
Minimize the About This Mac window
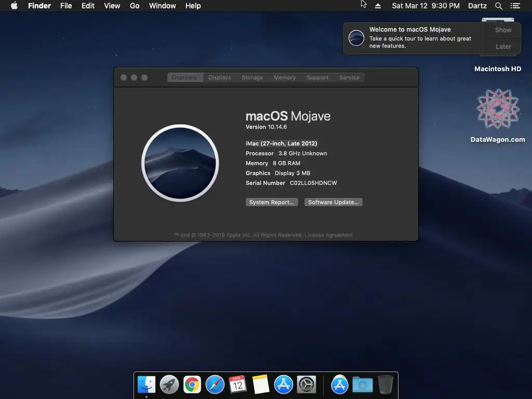tap(134, 77)
